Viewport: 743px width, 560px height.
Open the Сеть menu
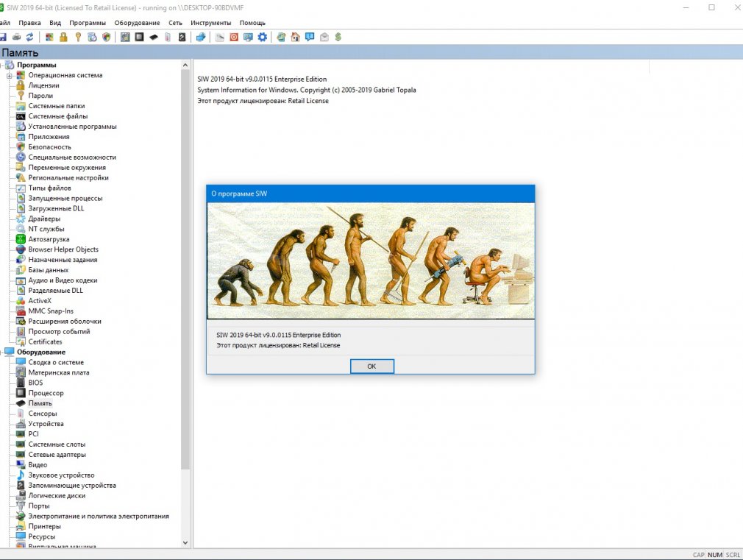[x=175, y=23]
